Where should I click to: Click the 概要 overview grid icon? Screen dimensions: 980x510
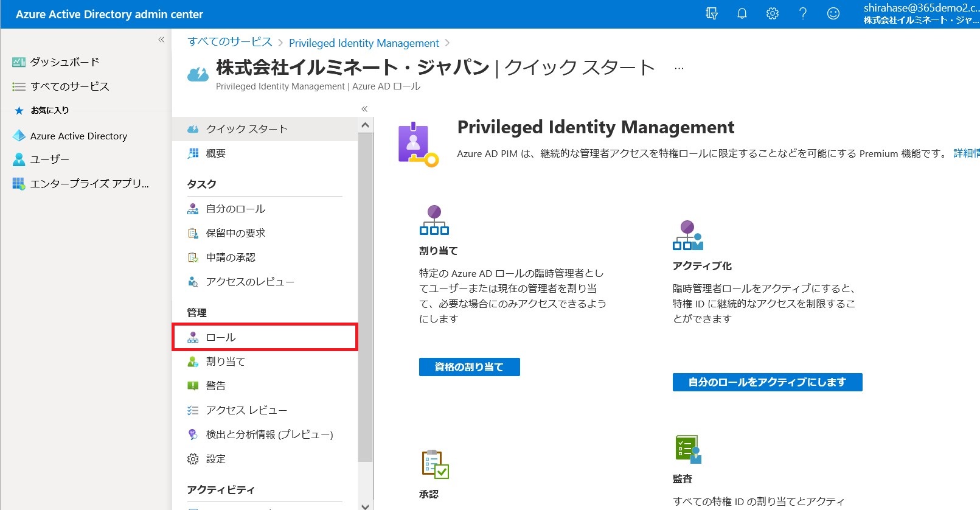coord(193,153)
